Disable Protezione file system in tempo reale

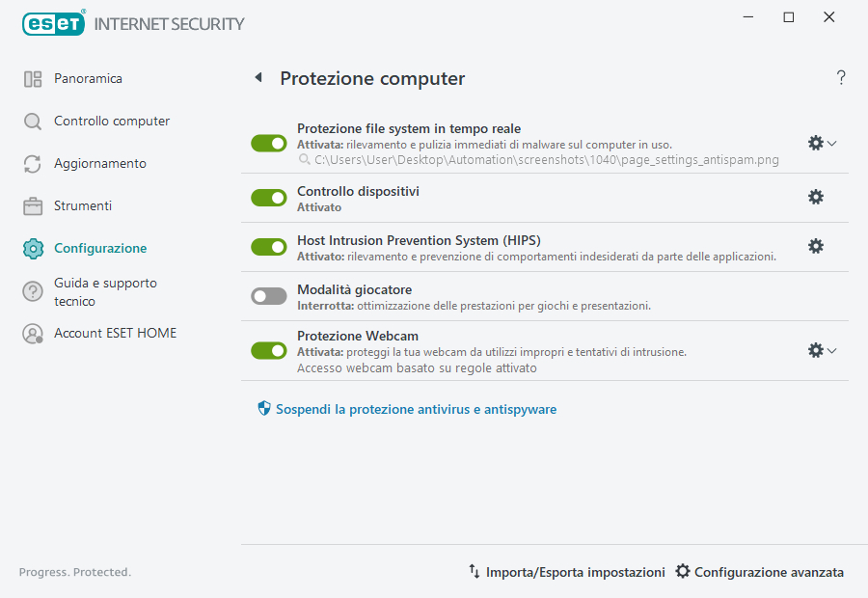tap(268, 143)
